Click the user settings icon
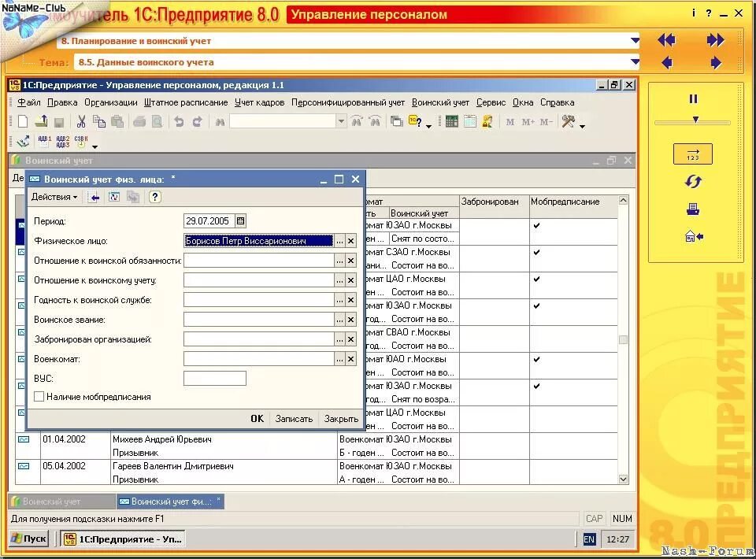This screenshot has height=559, width=756. click(x=487, y=121)
